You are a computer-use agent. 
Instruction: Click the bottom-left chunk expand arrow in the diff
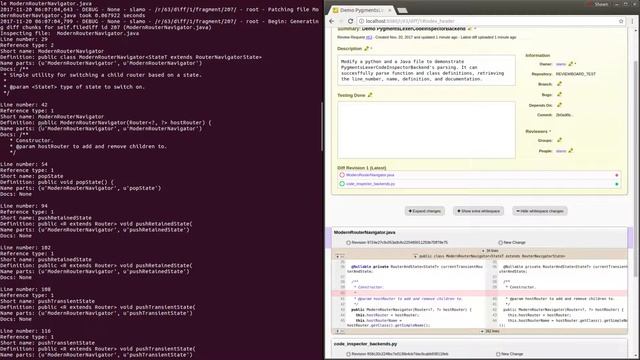point(338,331)
